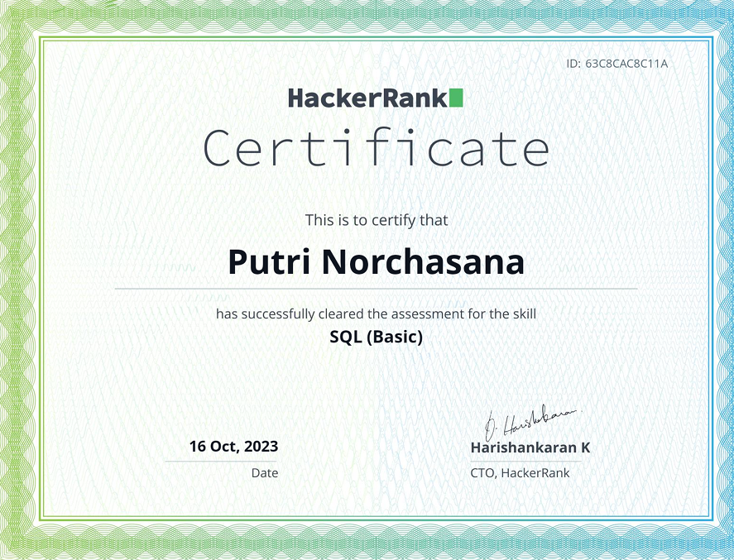This screenshot has height=560, width=734.
Task: Click 'has successfully cleared the assessment' line
Action: [x=376, y=314]
